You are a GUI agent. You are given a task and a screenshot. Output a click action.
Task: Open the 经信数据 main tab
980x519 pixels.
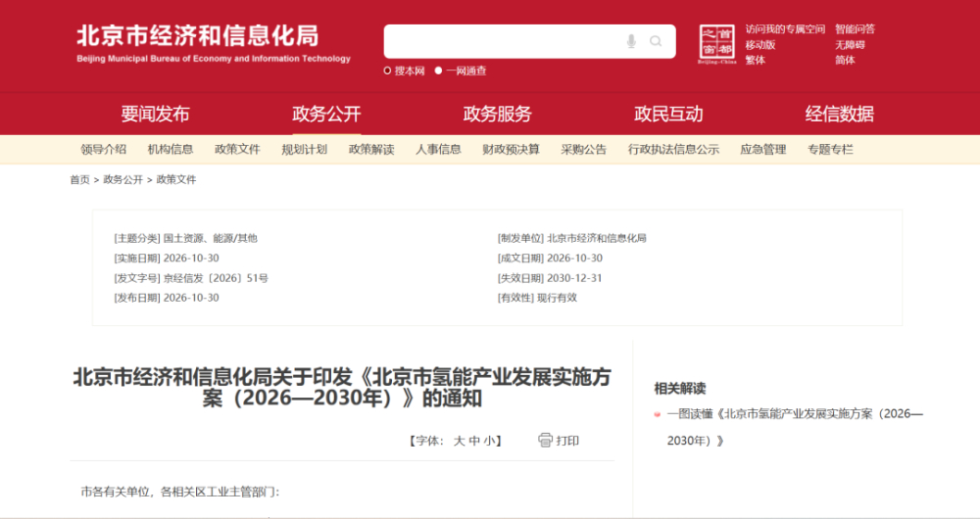840,114
